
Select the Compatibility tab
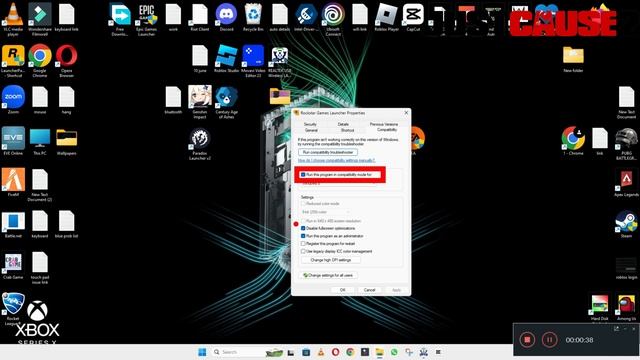pos(387,130)
